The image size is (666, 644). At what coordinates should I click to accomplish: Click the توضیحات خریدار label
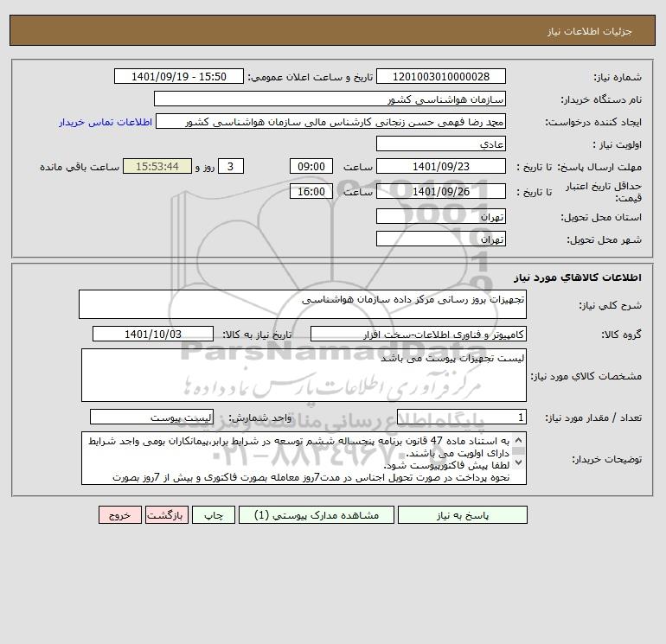(606, 459)
